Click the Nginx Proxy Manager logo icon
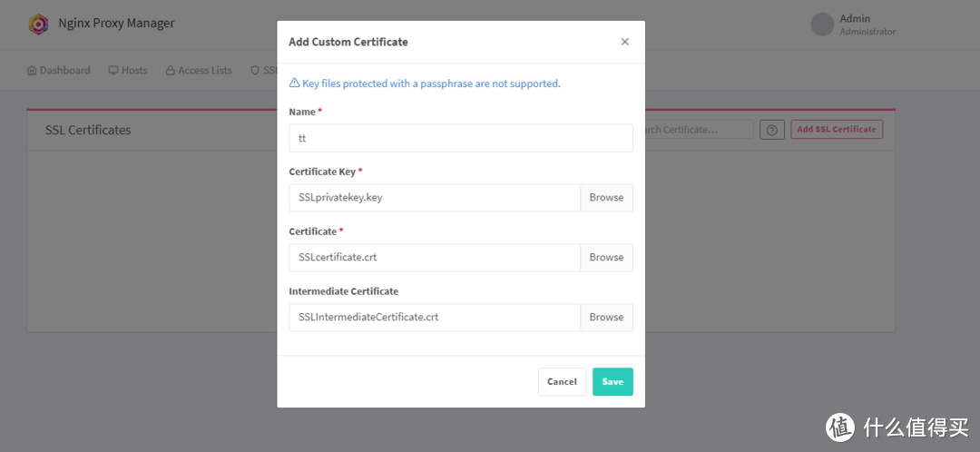 click(38, 24)
